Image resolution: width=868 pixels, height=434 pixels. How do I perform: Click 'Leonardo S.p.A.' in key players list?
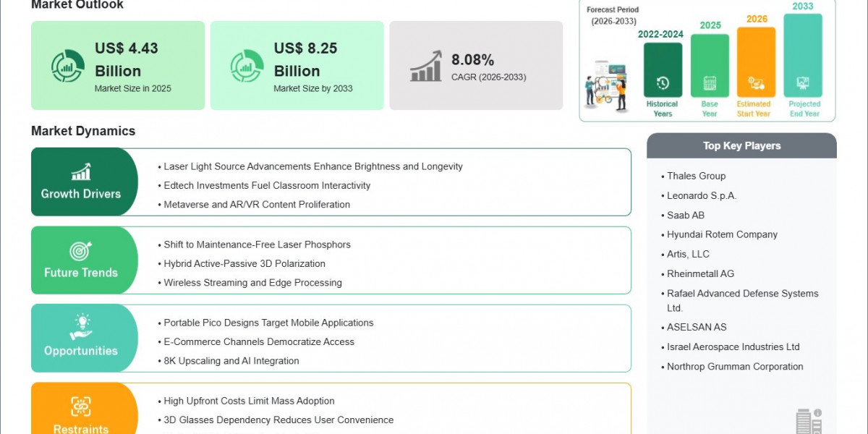702,195
